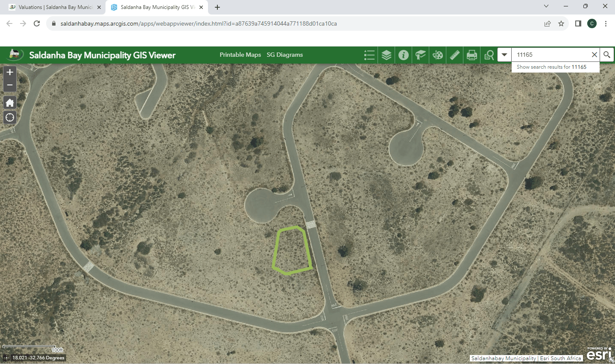Click the Saldanhabay Municipality attribution text
The image size is (615, 364).
504,358
